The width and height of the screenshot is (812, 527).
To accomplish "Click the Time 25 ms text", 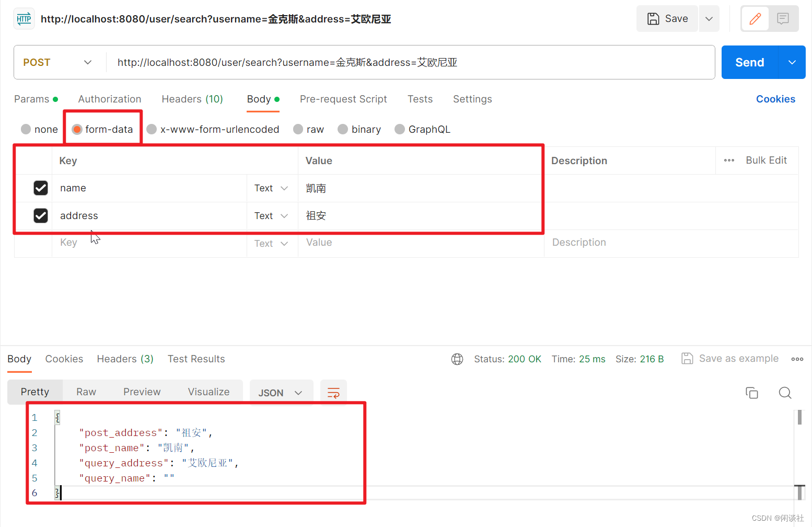I will pyautogui.click(x=578, y=359).
